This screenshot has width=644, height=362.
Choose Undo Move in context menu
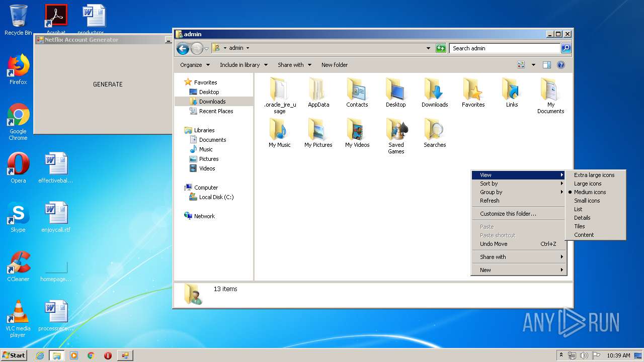[x=519, y=244]
